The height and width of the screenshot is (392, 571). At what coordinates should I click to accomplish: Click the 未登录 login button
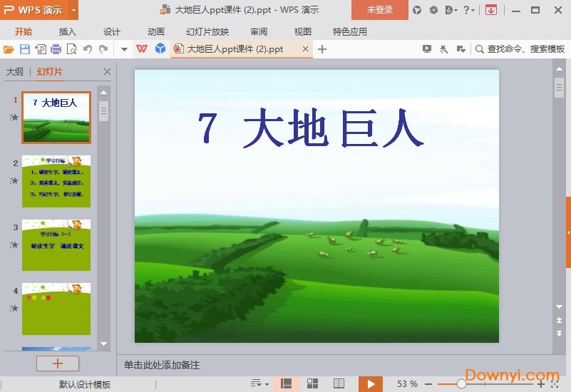tap(379, 10)
